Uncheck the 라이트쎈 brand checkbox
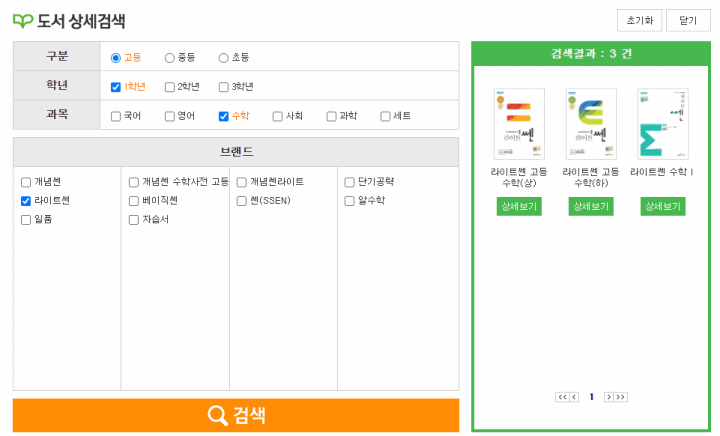The width and height of the screenshot is (720, 436). coord(26,201)
